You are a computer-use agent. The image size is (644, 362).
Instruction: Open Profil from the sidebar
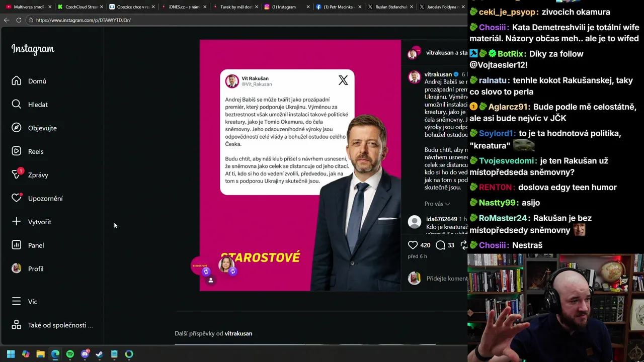28,268
